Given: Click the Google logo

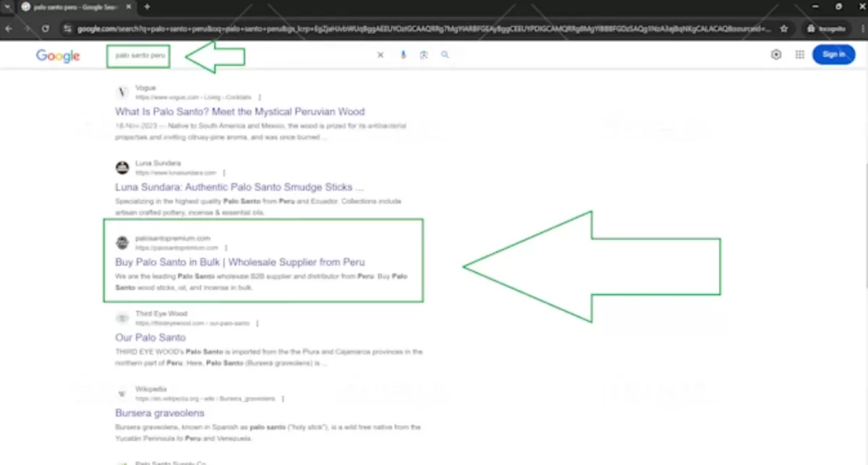Looking at the screenshot, I should (58, 56).
